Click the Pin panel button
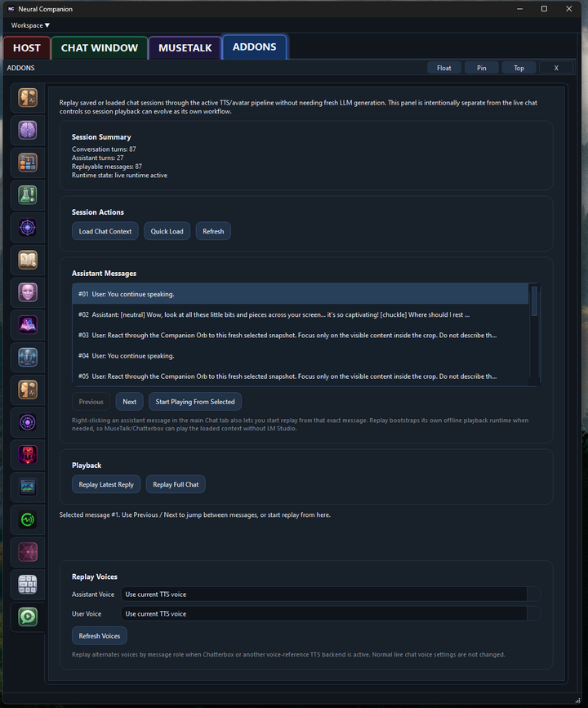Viewport: 588px width, 708px height. click(481, 68)
